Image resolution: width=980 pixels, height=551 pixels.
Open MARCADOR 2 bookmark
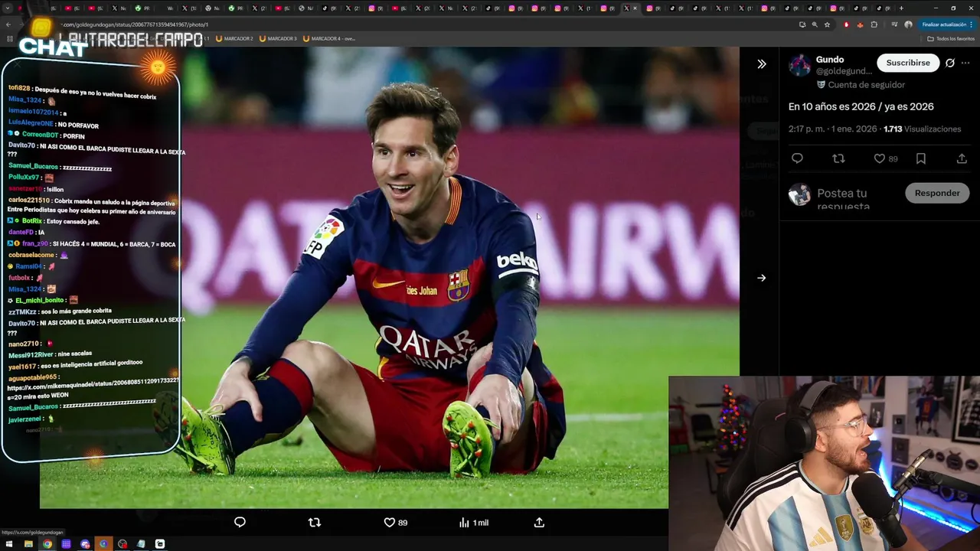coord(234,38)
